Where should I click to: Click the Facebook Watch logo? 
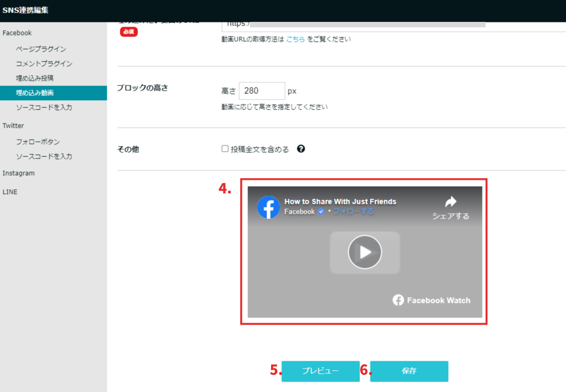pyautogui.click(x=432, y=300)
